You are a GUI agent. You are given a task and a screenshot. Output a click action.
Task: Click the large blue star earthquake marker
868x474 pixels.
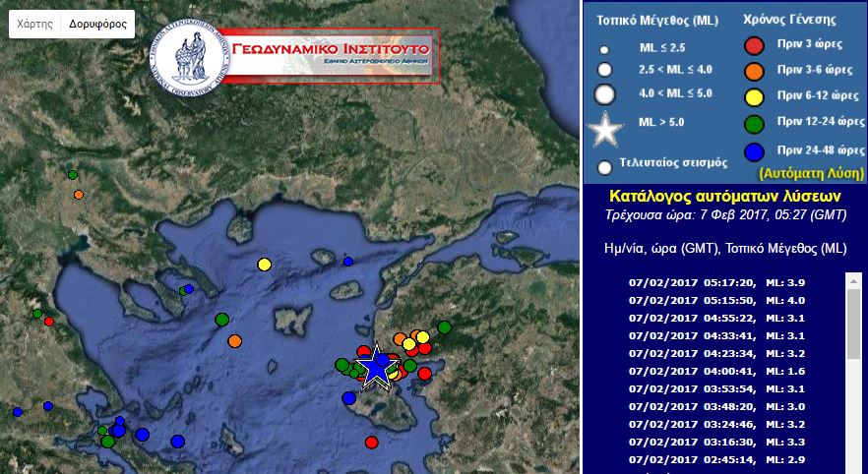[x=378, y=366]
